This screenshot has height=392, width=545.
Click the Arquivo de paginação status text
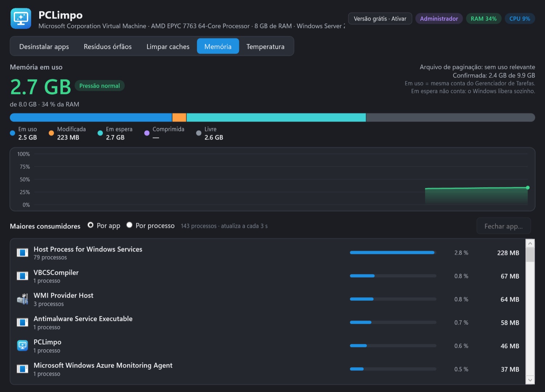pos(477,67)
